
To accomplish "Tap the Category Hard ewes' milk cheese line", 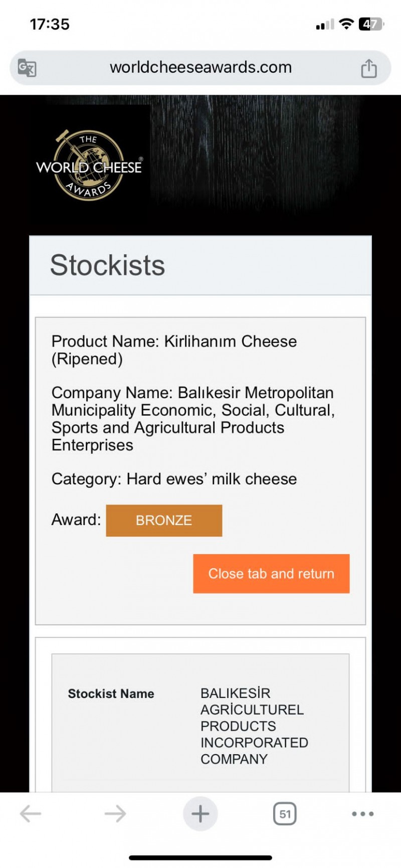I will (x=174, y=479).
